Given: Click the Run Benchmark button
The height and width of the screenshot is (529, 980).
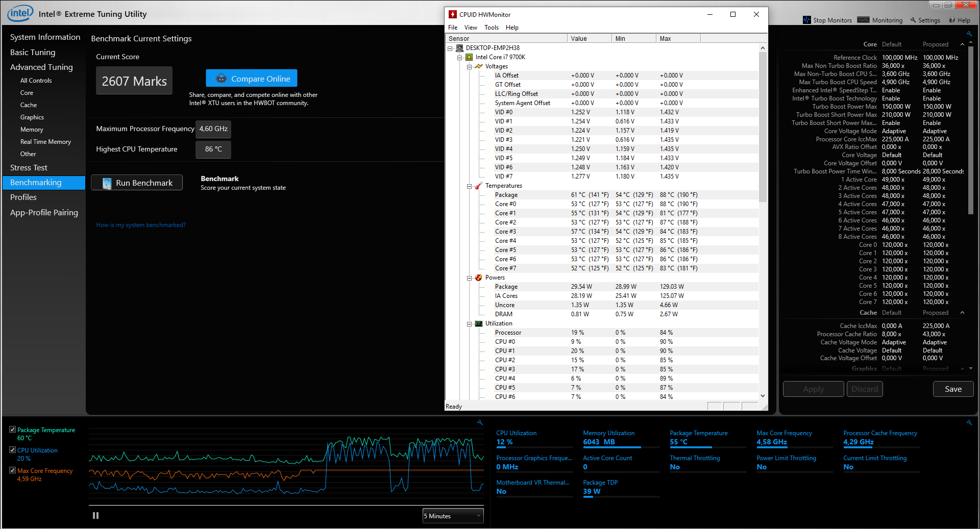Looking at the screenshot, I should pyautogui.click(x=137, y=183).
